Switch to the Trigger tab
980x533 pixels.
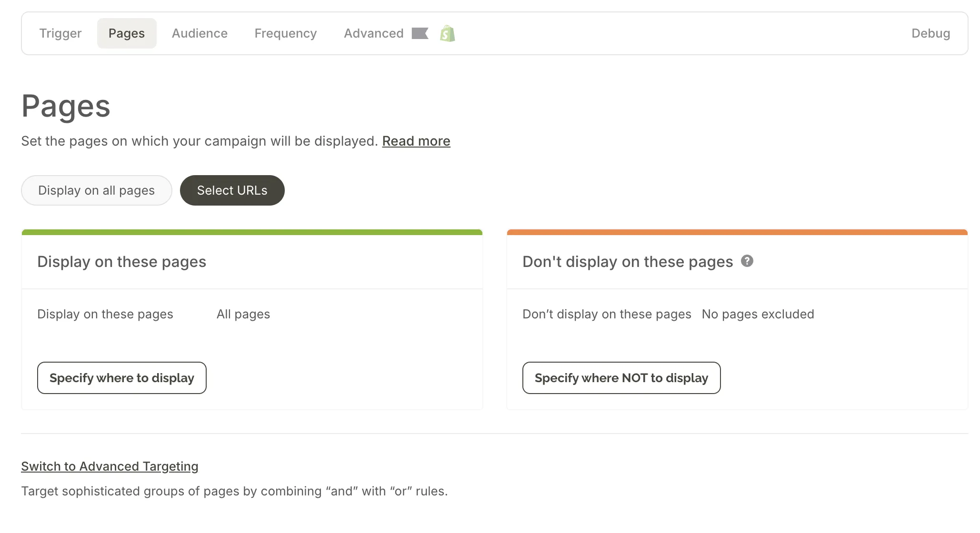pos(60,33)
